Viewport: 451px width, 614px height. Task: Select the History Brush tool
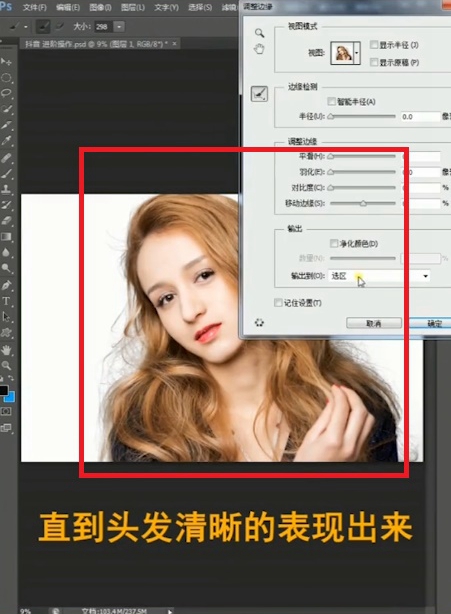[x=6, y=205]
